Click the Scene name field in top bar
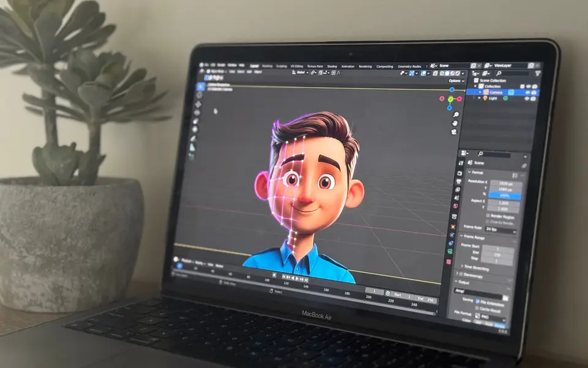588x368 pixels. point(454,66)
